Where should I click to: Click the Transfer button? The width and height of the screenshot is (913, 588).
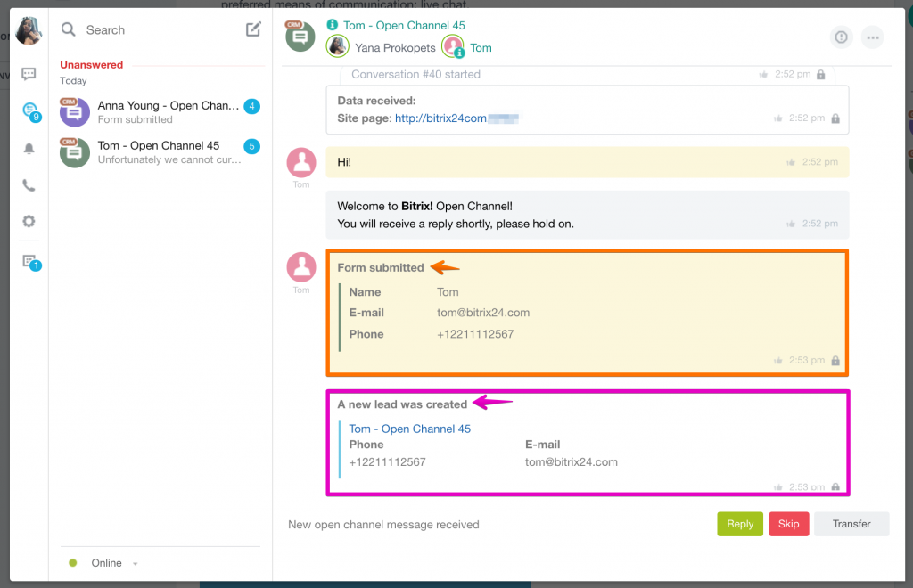[851, 524]
